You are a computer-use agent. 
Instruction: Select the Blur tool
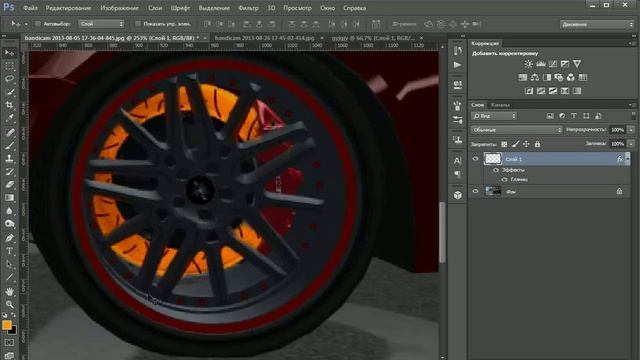(x=9, y=211)
